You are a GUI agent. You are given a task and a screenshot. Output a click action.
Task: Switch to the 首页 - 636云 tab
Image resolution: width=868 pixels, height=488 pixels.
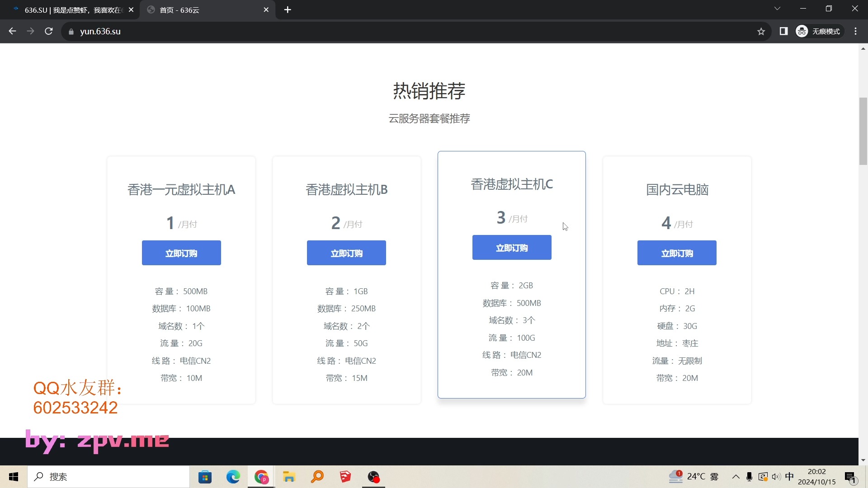[208, 10]
